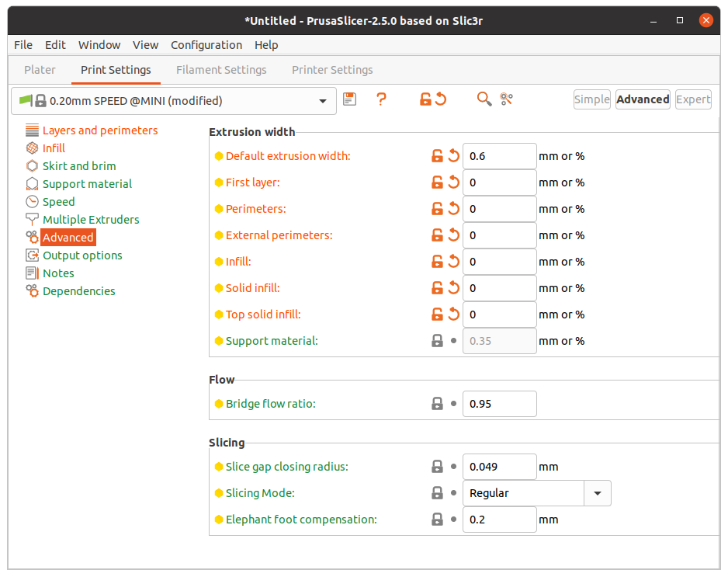Click the Elephant foot compensation input field
728x577 pixels.
(499, 520)
